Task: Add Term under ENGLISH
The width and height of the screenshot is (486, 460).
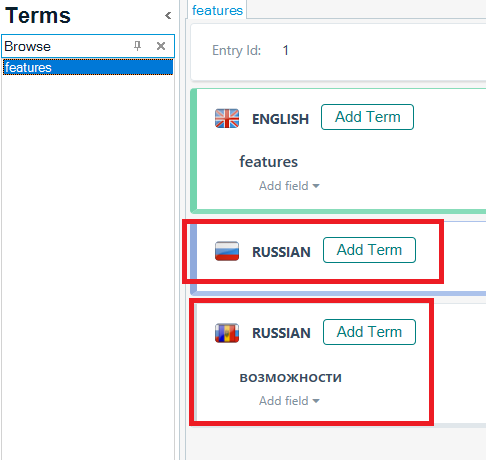Action: click(x=367, y=117)
